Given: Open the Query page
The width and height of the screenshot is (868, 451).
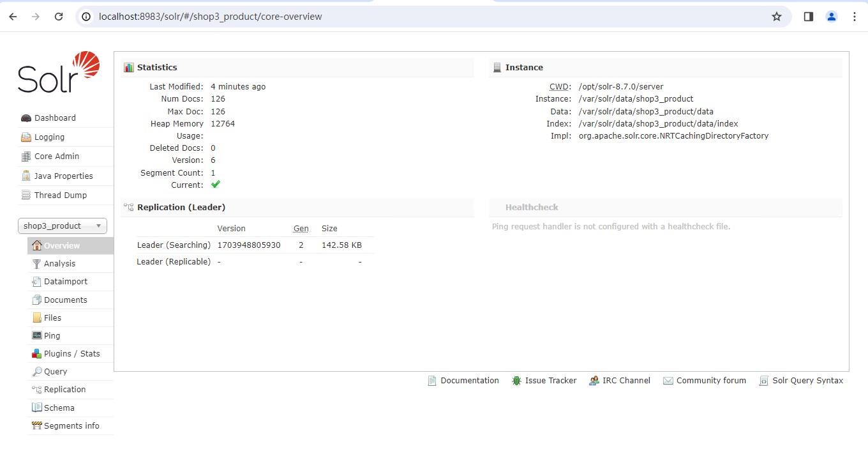Looking at the screenshot, I should click(56, 371).
